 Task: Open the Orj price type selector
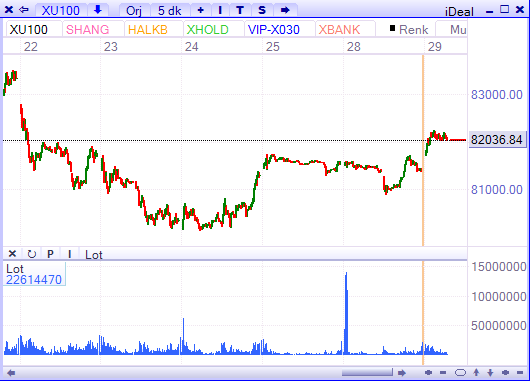(134, 10)
